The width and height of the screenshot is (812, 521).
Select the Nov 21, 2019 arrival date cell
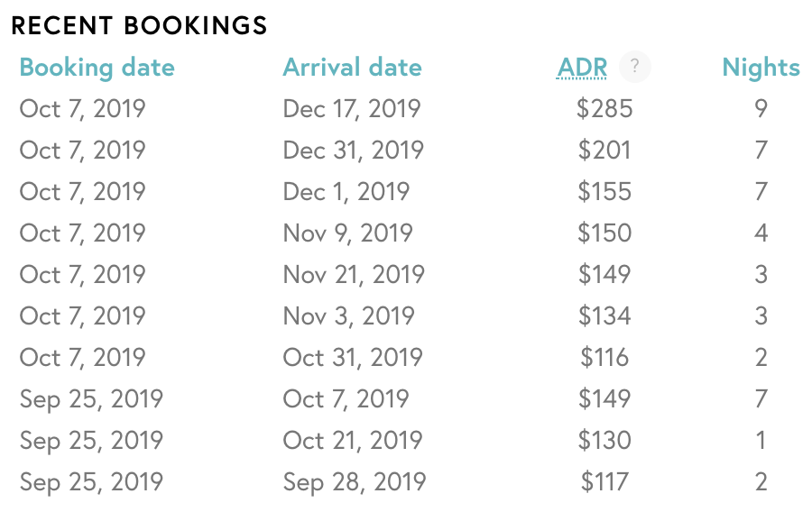pos(354,274)
